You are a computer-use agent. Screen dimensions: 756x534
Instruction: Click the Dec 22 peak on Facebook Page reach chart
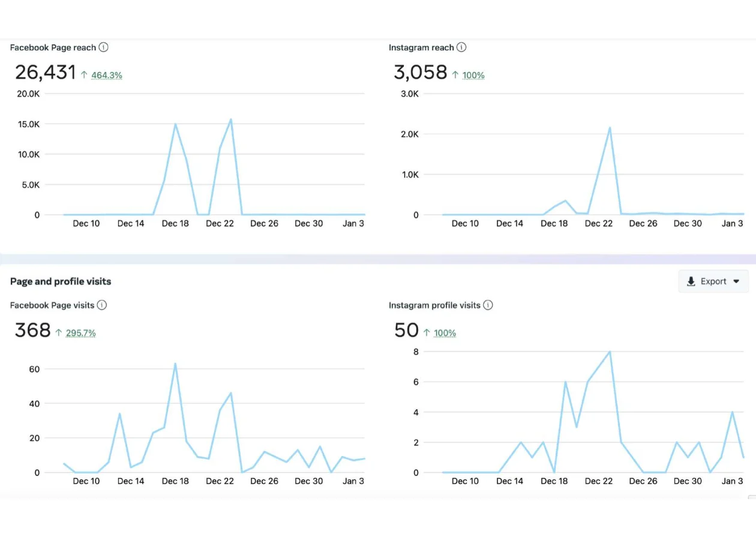point(230,119)
